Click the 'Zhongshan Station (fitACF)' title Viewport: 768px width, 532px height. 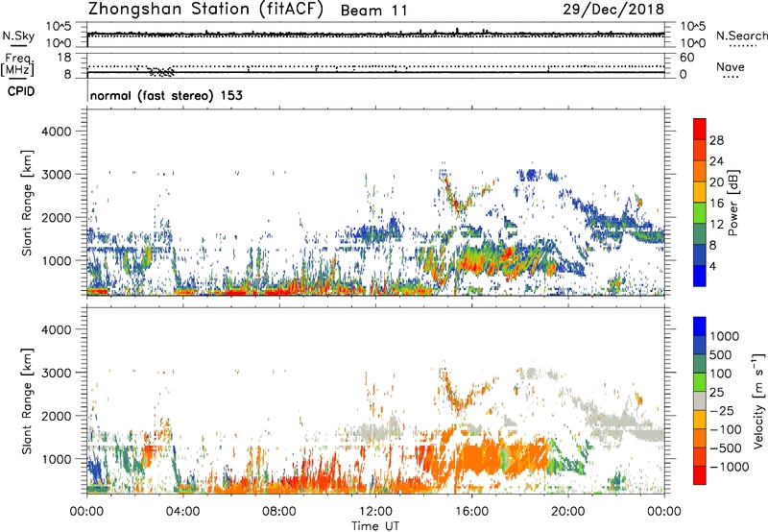pyautogui.click(x=205, y=9)
